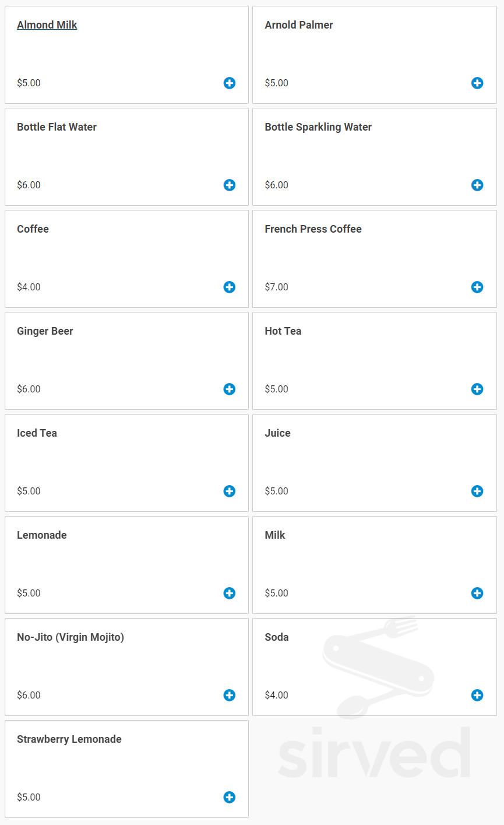Image resolution: width=504 pixels, height=825 pixels.
Task: Add Juice with plus icon
Action: click(477, 491)
